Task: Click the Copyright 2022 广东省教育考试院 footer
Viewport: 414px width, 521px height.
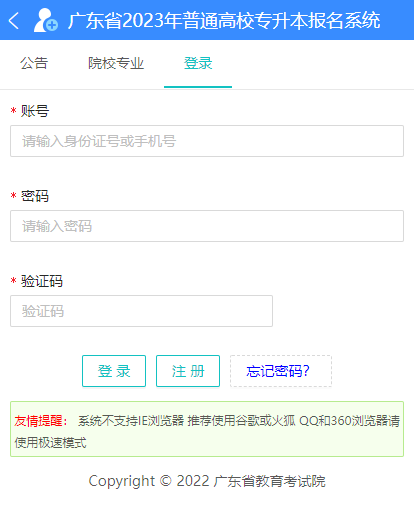Action: (207, 481)
